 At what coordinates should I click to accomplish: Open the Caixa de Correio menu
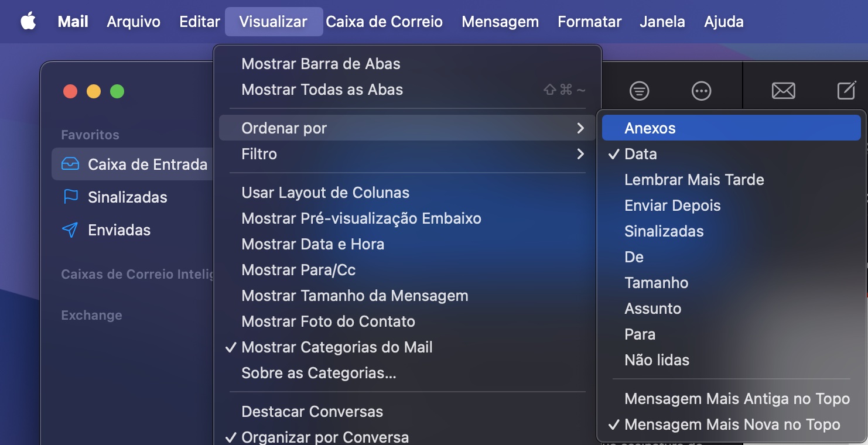click(x=384, y=21)
